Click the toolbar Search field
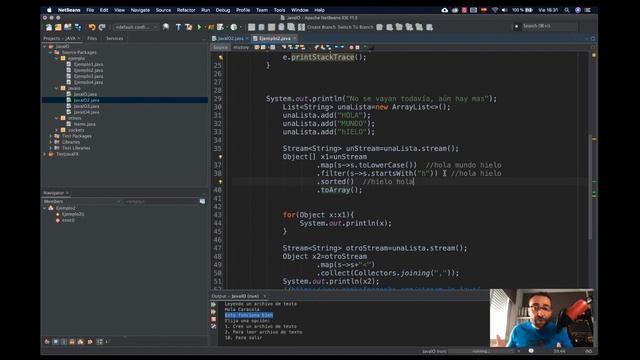 [549, 26]
